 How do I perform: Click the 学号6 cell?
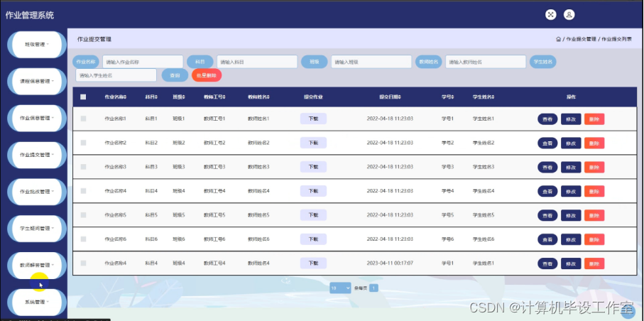click(x=447, y=239)
